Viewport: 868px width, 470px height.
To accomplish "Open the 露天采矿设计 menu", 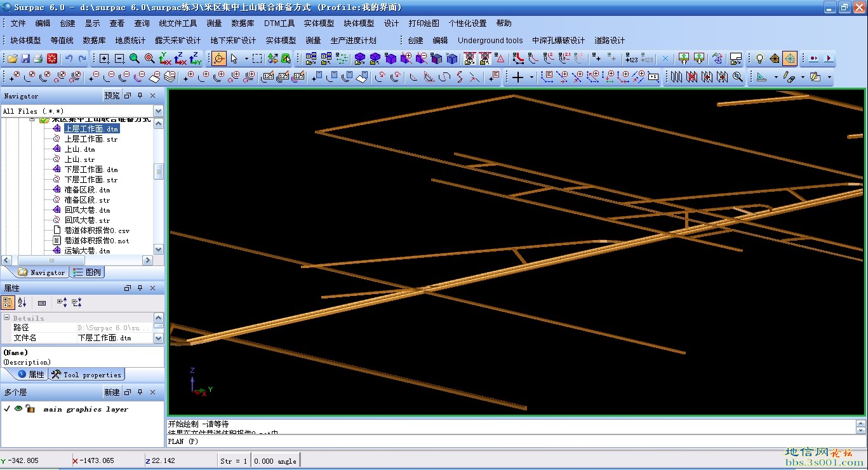I will click(178, 40).
